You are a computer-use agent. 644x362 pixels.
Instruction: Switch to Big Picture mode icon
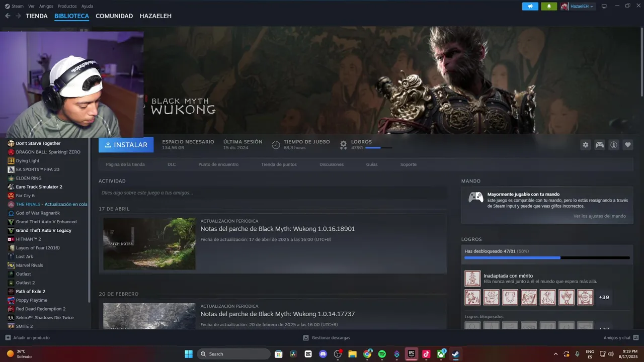pos(604,6)
